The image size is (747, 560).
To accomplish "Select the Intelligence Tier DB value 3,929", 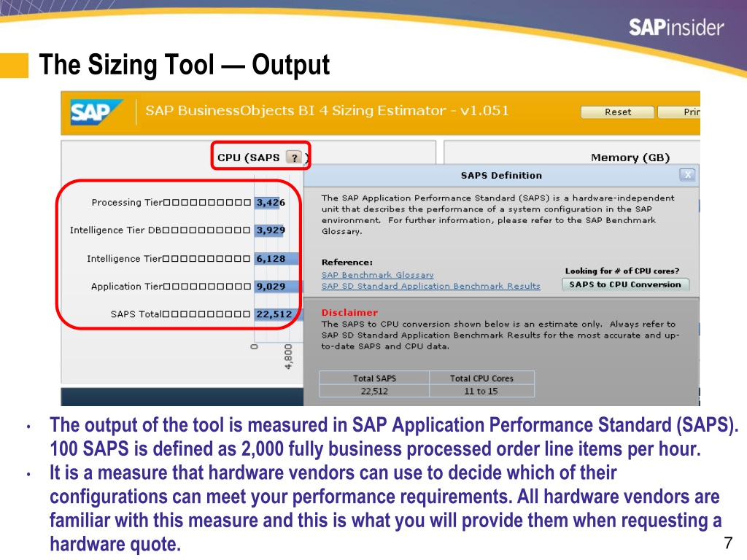I will click(271, 230).
